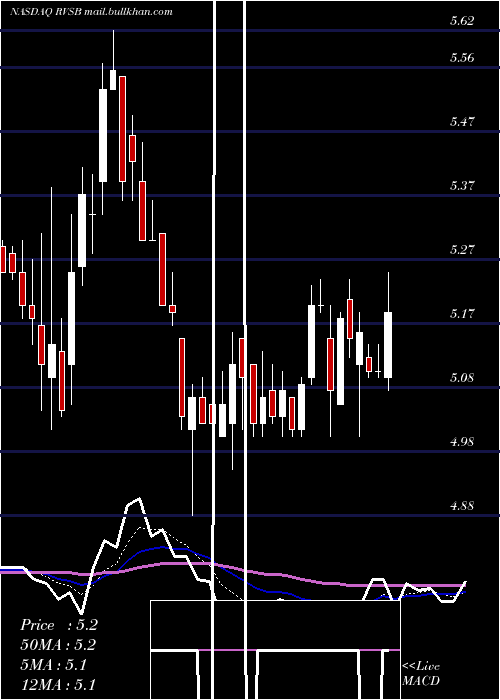Click the 'Price : 5.2' readout
The width and height of the screenshot is (500, 700).
58,625
